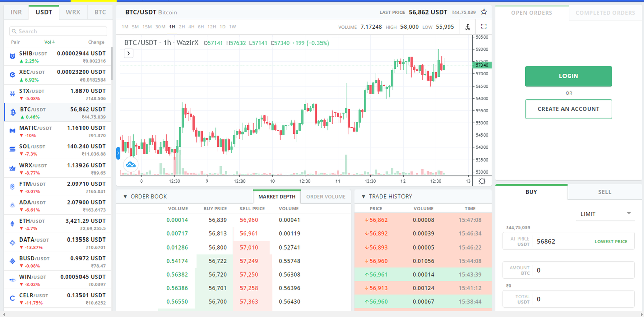The height and width of the screenshot is (317, 644).
Task: Expand chart to fullscreen
Action: [484, 27]
